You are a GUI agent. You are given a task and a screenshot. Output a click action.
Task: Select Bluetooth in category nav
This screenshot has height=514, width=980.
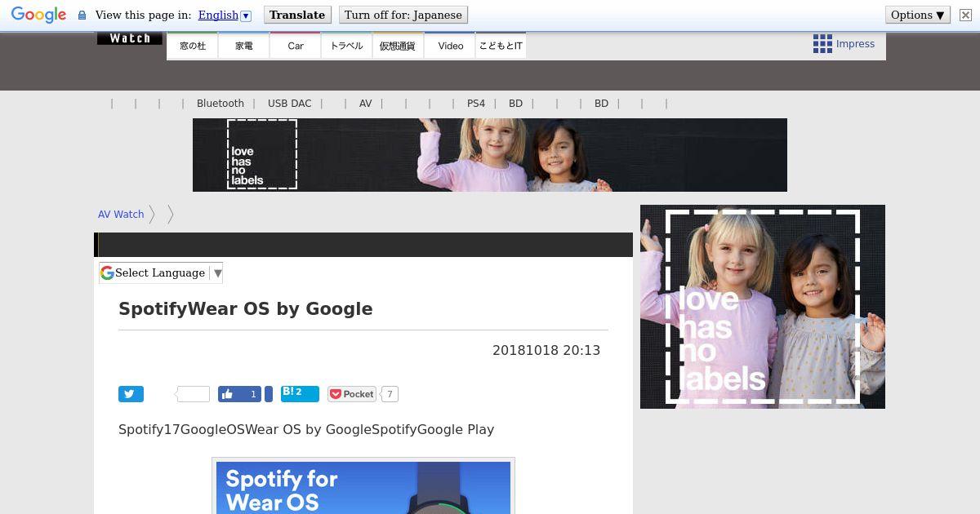(x=220, y=104)
